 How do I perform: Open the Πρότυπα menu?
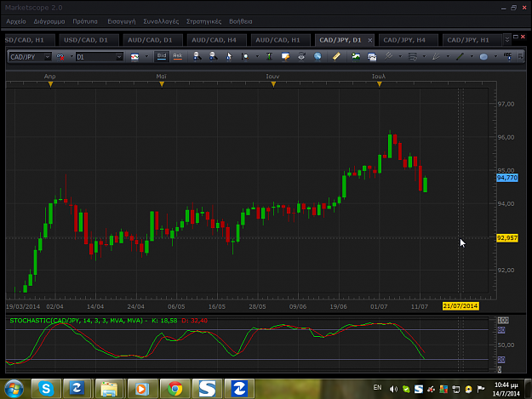(x=85, y=21)
